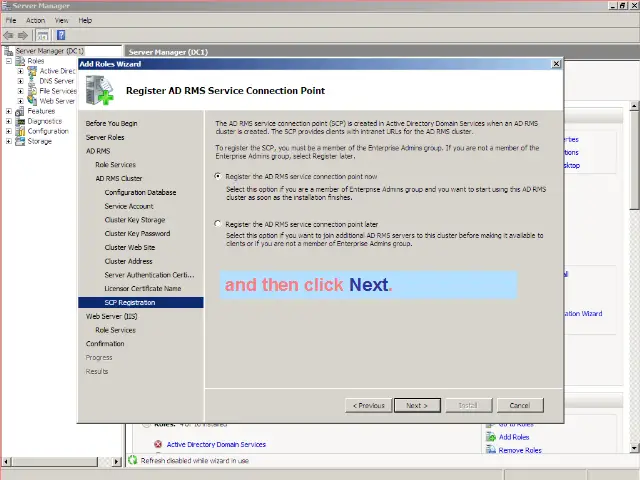This screenshot has width=640, height=480.
Task: Click the horizontal scrollbar left arrow in tree pane
Action: point(6,462)
